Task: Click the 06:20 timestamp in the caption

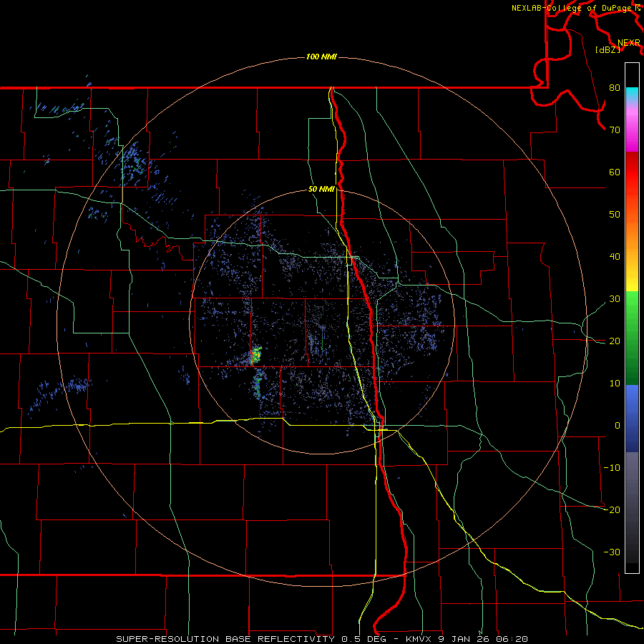Action: tap(512, 639)
